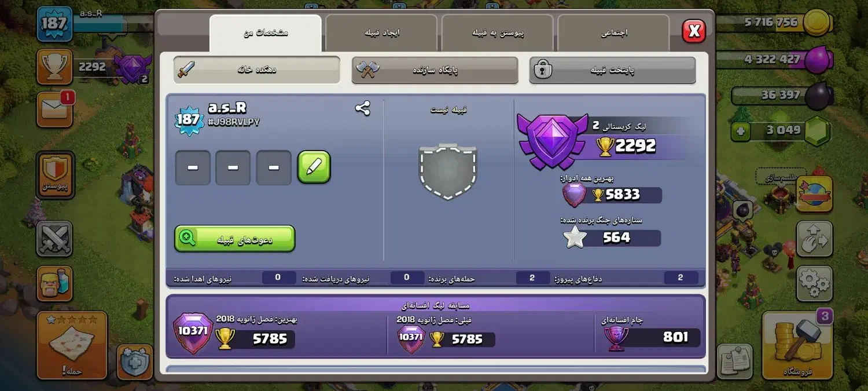Click the shield protection icon
The width and height of the screenshot is (868, 391).
135,362
